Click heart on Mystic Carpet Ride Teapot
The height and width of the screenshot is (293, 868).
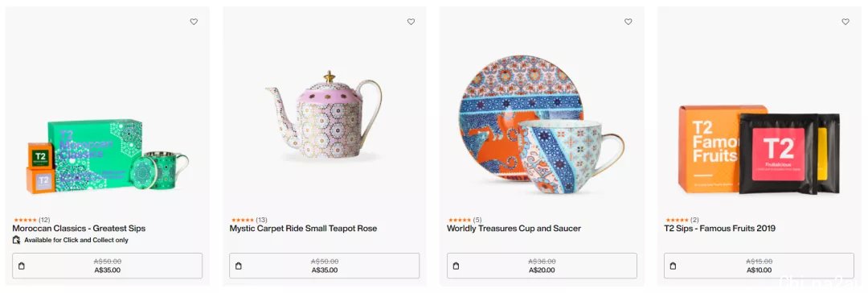pyautogui.click(x=411, y=22)
